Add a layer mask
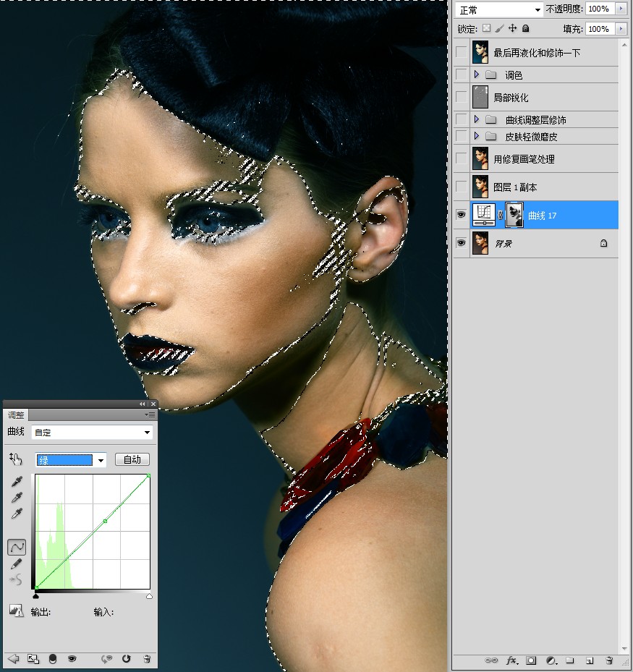633x672 pixels. click(x=531, y=660)
